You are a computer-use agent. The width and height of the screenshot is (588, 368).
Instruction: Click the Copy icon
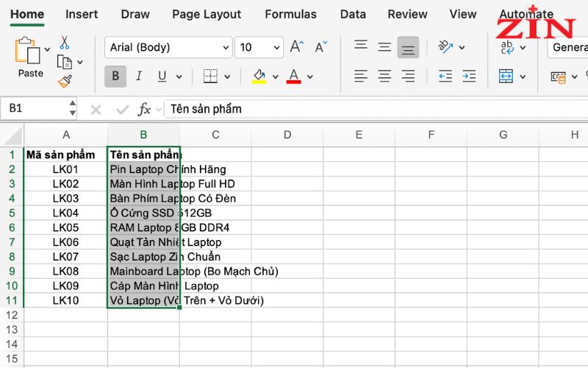65,62
